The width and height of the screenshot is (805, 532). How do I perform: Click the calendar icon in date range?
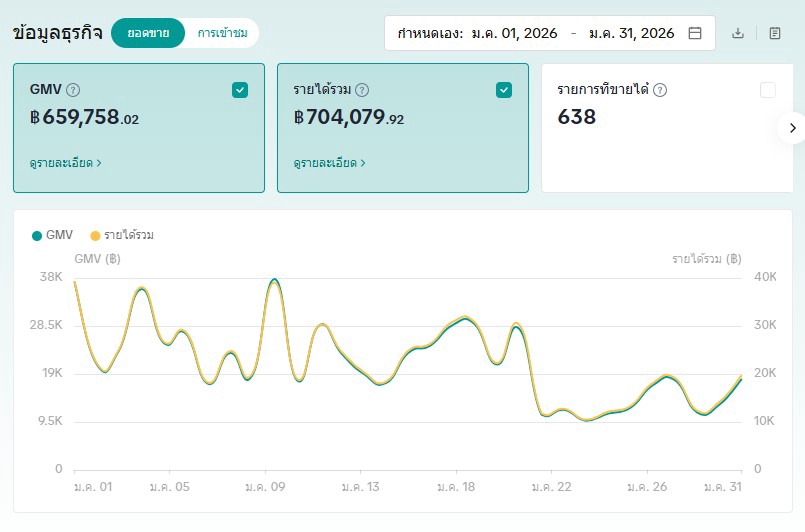click(695, 33)
